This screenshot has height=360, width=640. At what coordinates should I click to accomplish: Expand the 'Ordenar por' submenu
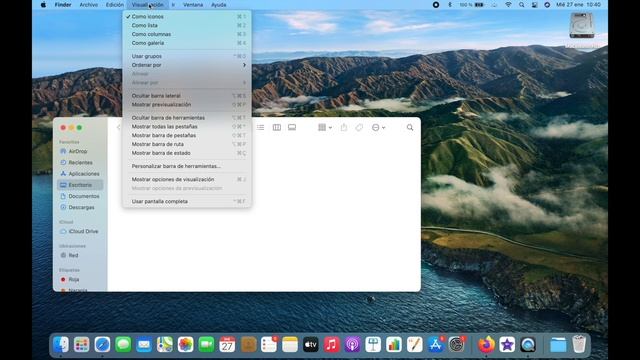point(187,65)
